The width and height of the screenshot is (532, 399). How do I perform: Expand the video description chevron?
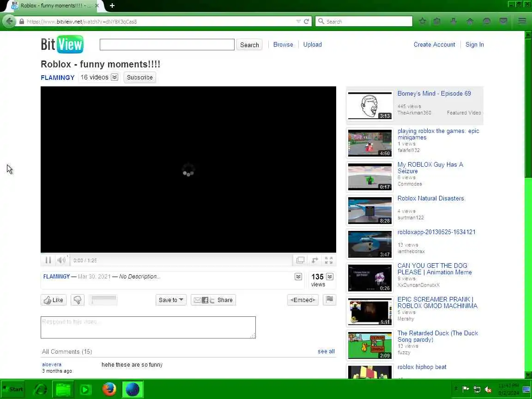[x=298, y=277]
